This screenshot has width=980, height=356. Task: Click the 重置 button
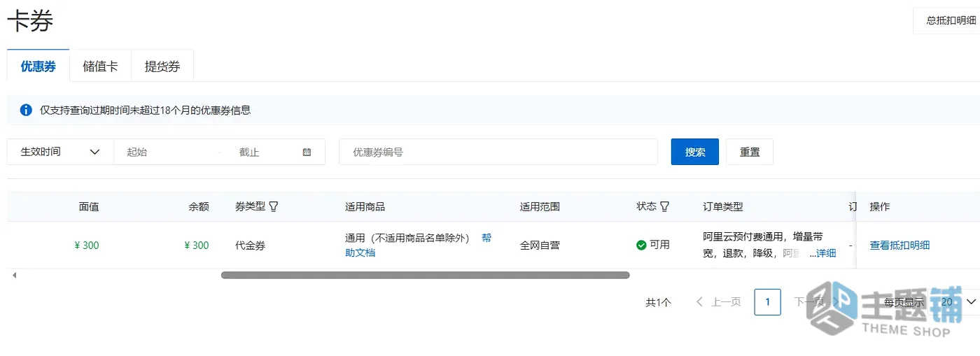click(750, 152)
